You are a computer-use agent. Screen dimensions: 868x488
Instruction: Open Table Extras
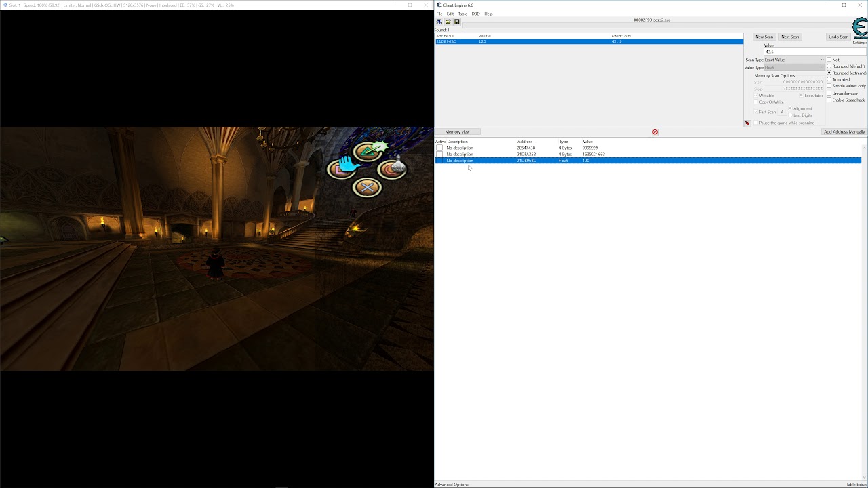[856, 485]
